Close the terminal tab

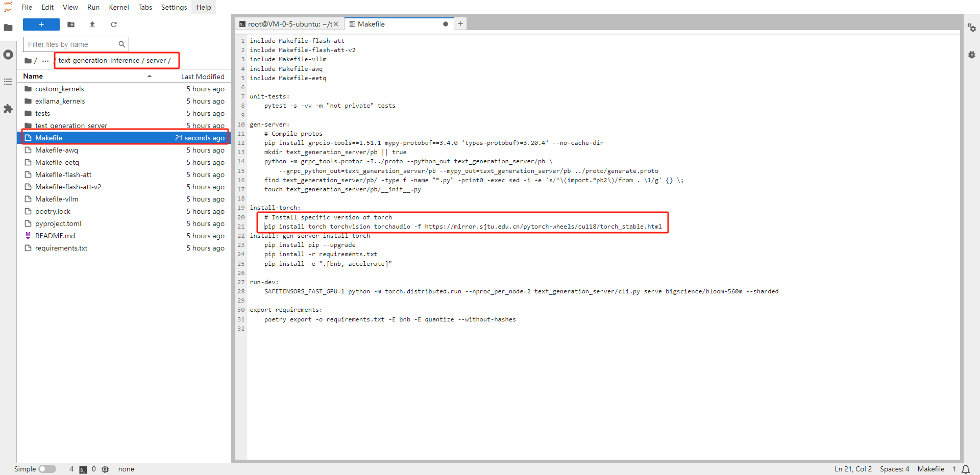click(x=336, y=24)
